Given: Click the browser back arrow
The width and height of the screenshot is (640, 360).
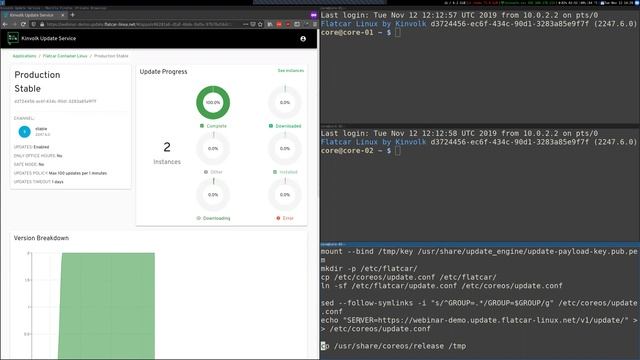Looking at the screenshot, I should click(x=5, y=24).
